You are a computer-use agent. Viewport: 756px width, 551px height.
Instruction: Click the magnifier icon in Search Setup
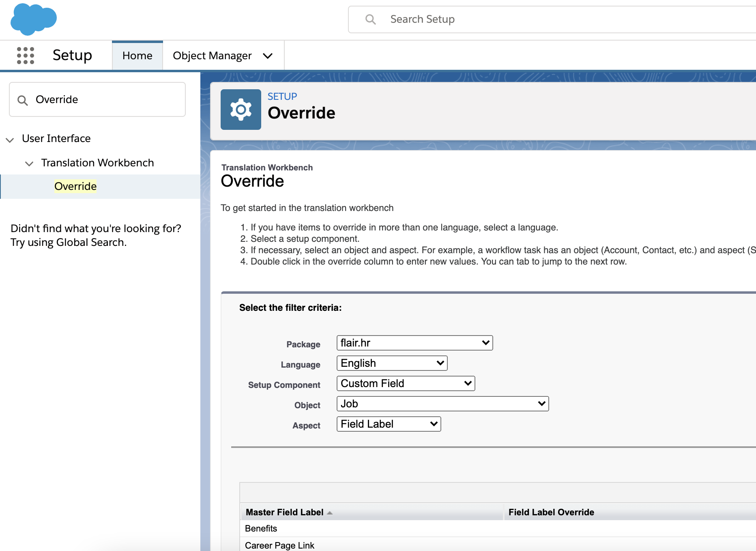(x=370, y=19)
